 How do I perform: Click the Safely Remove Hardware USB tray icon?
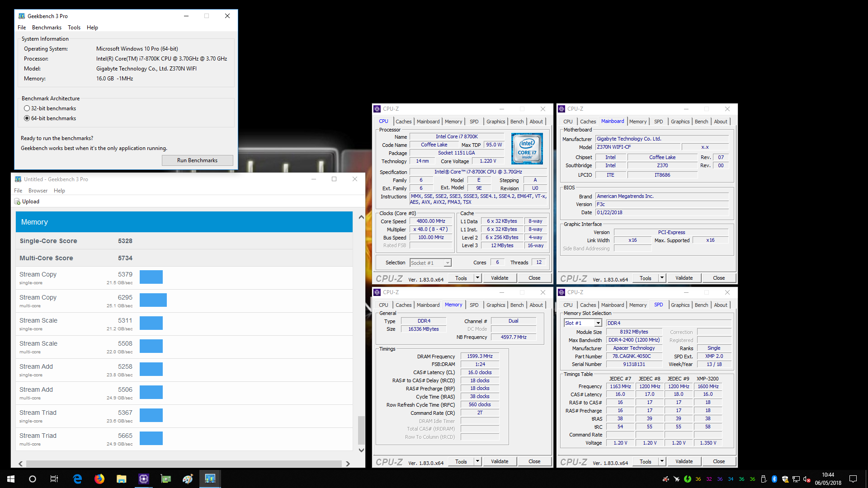(x=764, y=479)
